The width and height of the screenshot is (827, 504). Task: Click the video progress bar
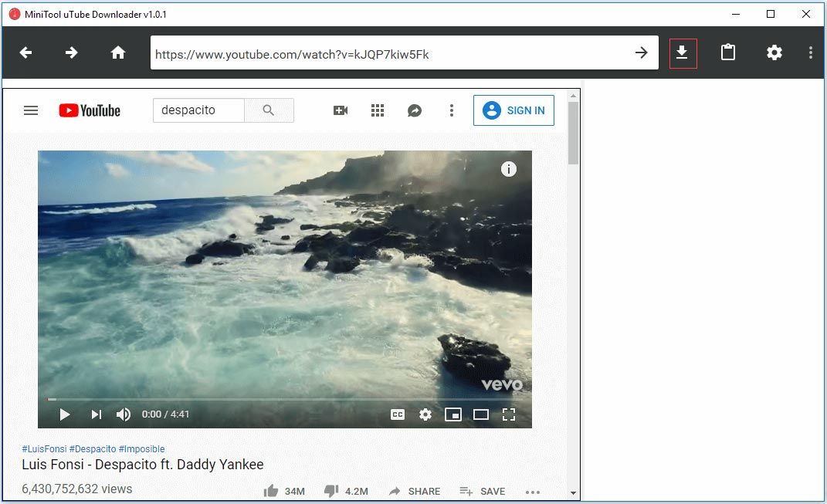tap(285, 400)
